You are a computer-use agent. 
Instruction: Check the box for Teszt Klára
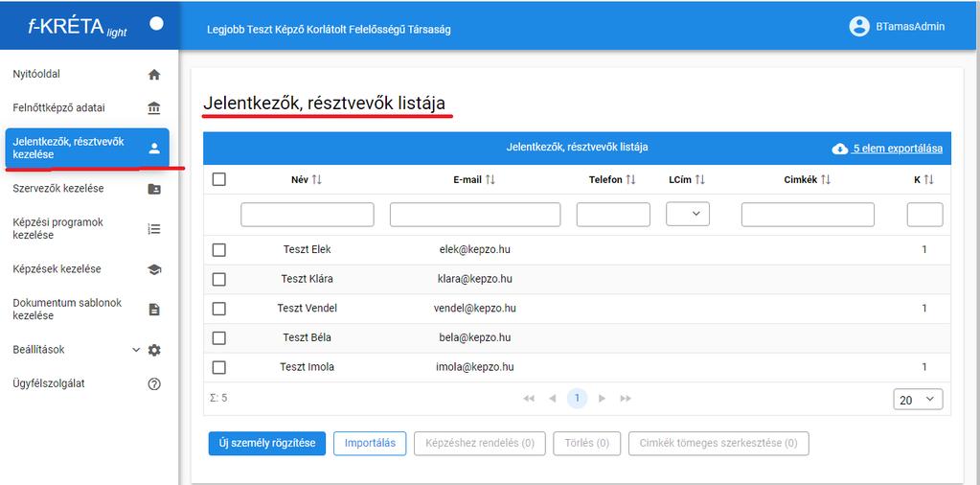coord(218,279)
